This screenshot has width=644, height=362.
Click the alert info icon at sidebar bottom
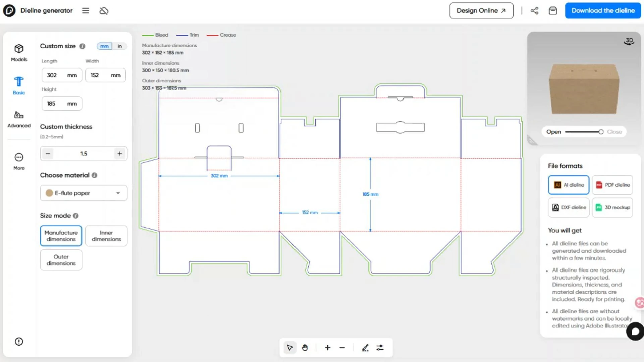[19, 342]
